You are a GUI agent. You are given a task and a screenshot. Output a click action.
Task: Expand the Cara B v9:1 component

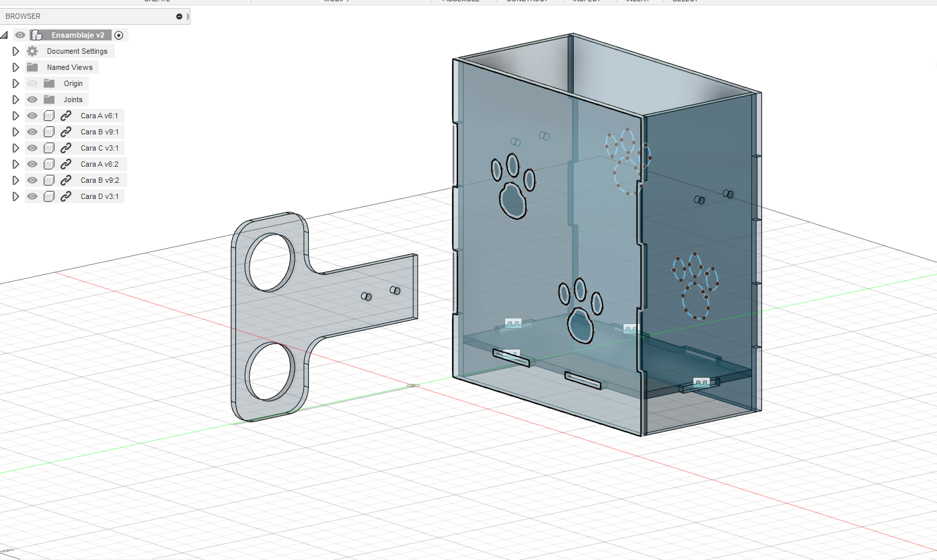[x=16, y=132]
